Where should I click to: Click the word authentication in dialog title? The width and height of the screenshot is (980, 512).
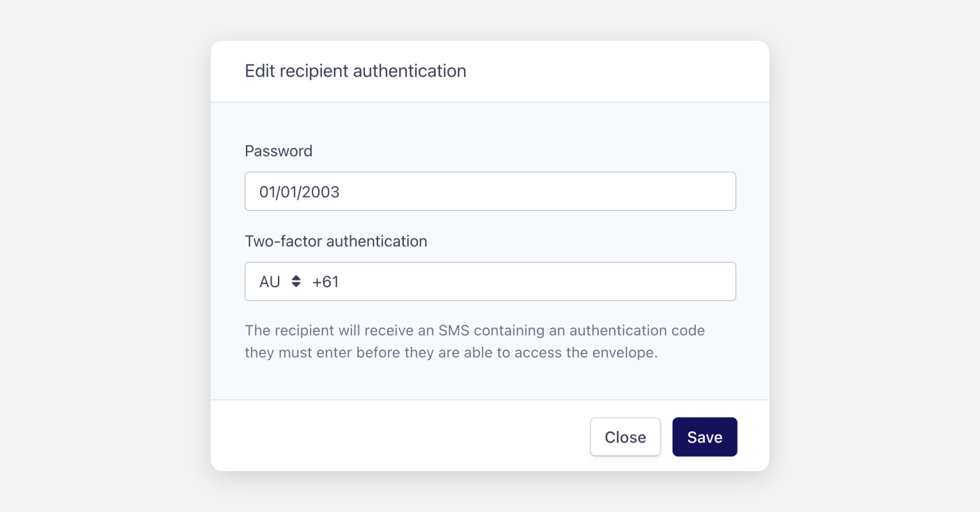pos(409,71)
